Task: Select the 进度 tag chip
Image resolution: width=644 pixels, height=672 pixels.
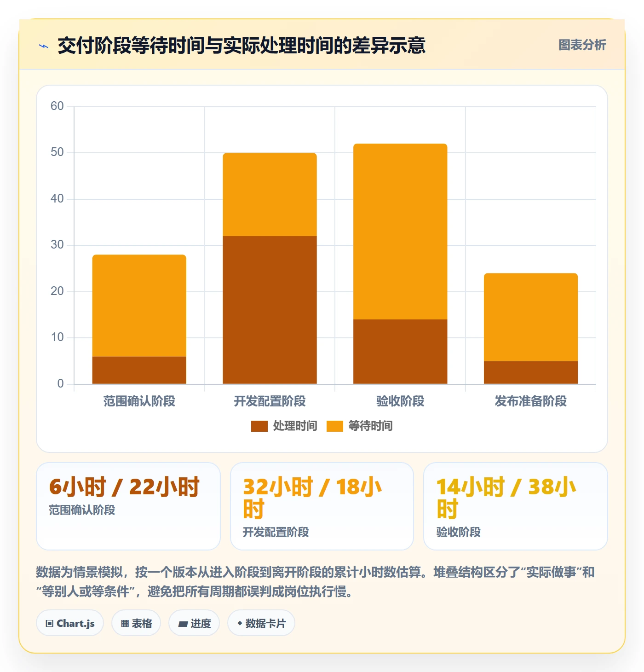Action: pos(194,623)
